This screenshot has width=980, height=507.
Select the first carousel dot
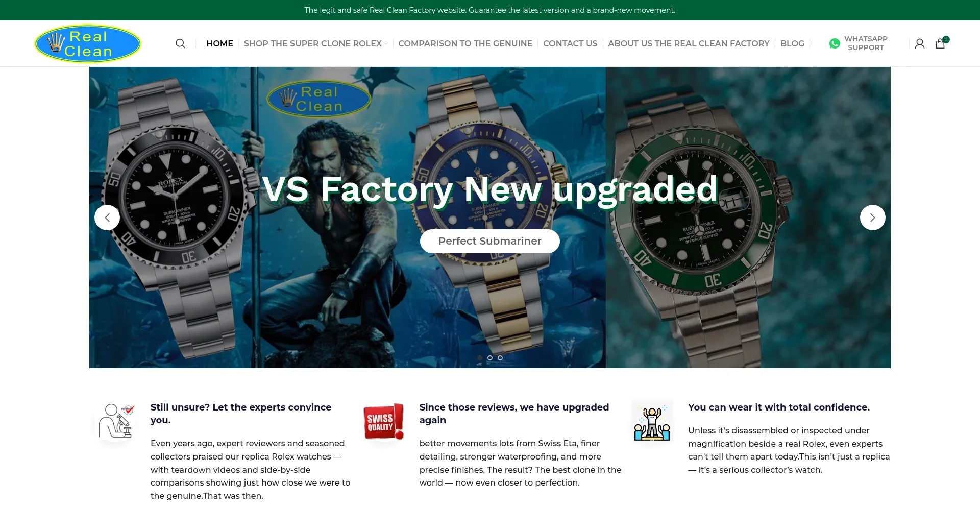(x=480, y=358)
